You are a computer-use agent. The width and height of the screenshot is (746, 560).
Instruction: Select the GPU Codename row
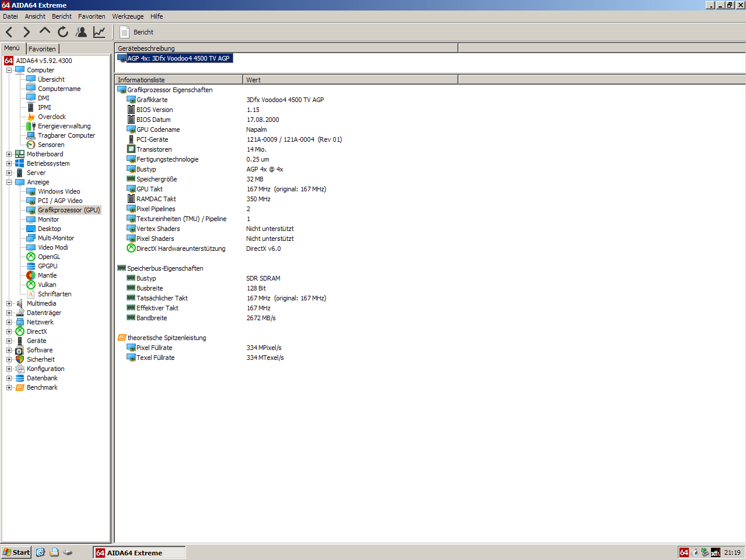pos(158,129)
